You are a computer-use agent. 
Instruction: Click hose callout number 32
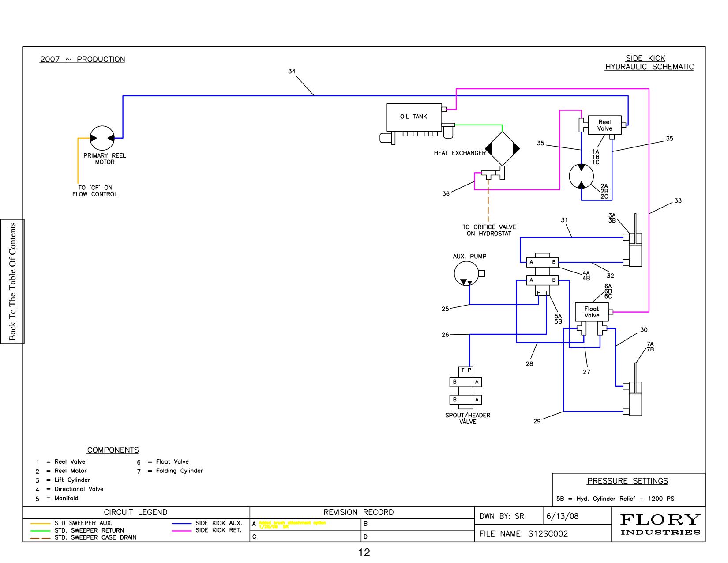pyautogui.click(x=610, y=276)
